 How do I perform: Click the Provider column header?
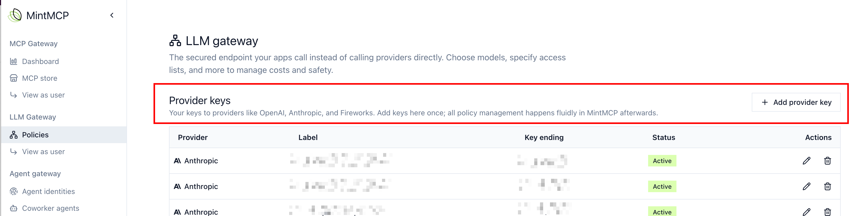(x=193, y=137)
